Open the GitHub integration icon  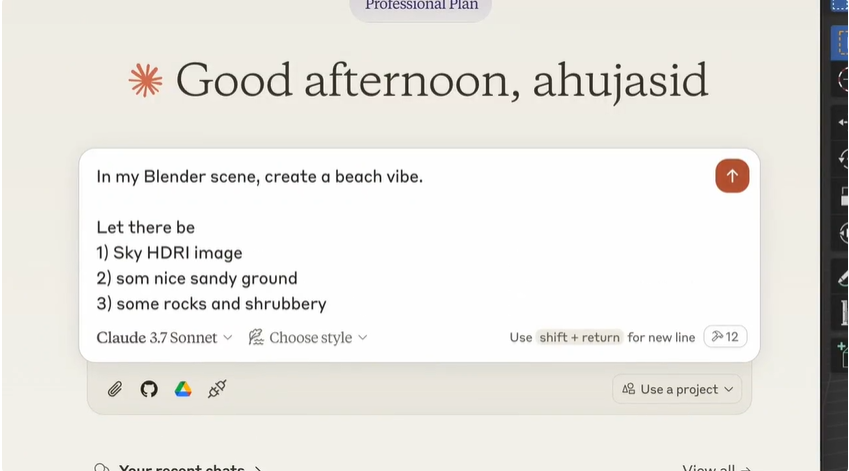tap(149, 389)
